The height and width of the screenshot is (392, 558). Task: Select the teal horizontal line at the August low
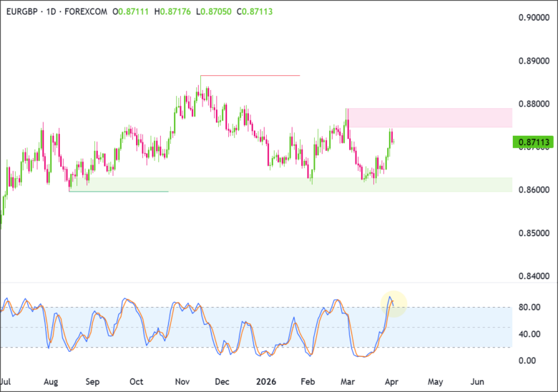[119, 192]
